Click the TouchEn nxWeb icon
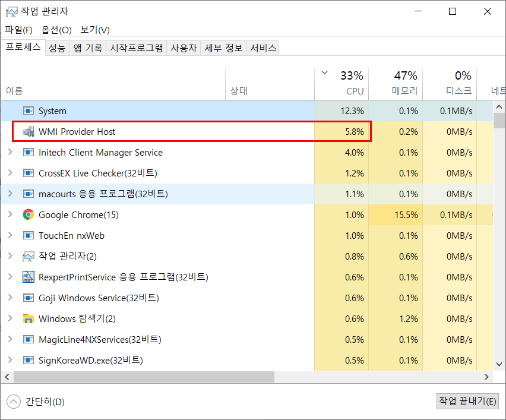This screenshot has height=420, width=506. 29,236
